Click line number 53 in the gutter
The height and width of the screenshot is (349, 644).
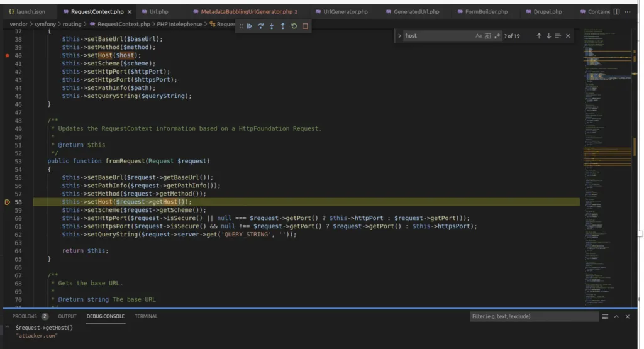[18, 162]
